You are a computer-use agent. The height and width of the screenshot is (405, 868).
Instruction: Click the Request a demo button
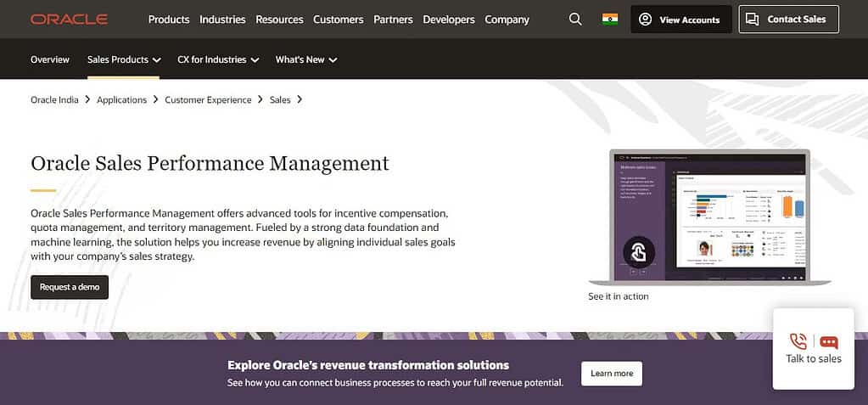pos(70,287)
